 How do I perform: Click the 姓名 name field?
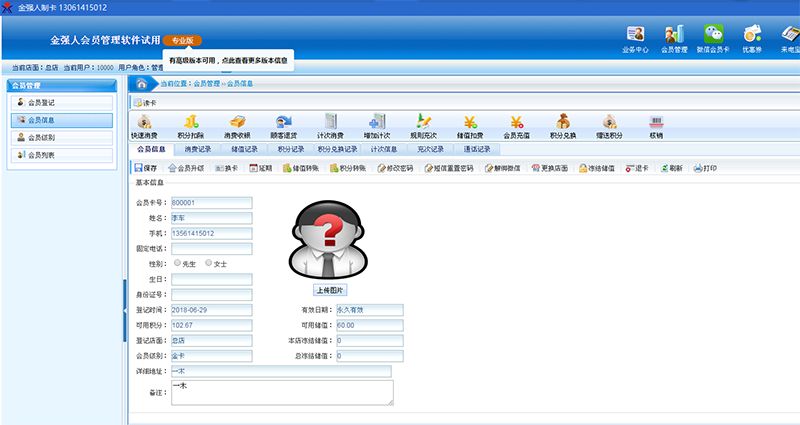coord(212,218)
